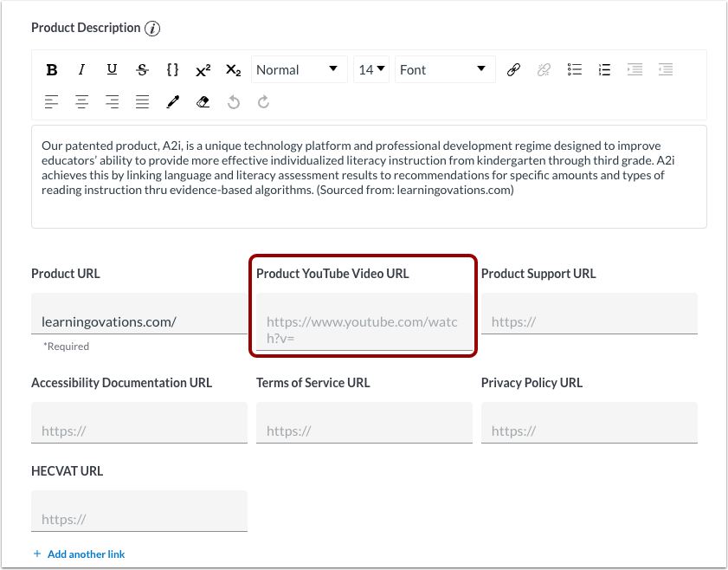Apply underline formatting
This screenshot has width=728, height=570.
click(x=112, y=69)
